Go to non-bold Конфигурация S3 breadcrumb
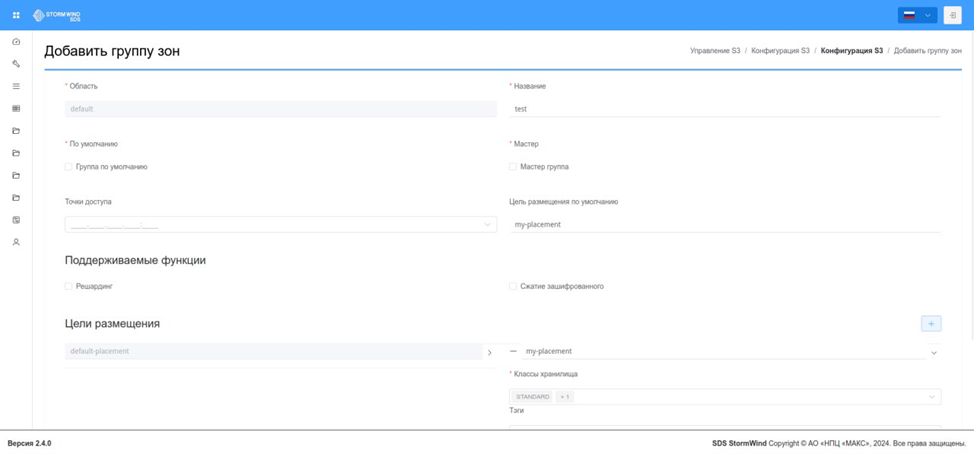 coord(780,51)
